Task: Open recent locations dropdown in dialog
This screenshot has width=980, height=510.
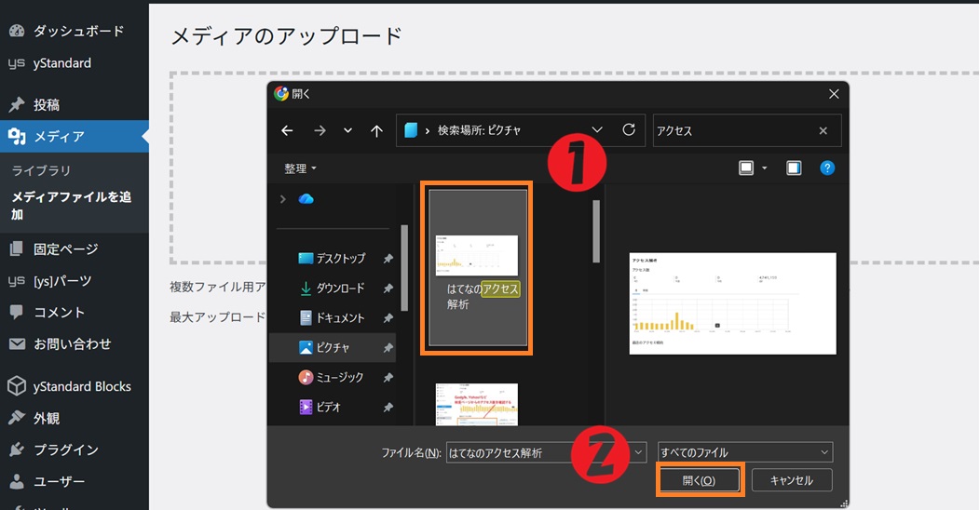Action: [347, 130]
